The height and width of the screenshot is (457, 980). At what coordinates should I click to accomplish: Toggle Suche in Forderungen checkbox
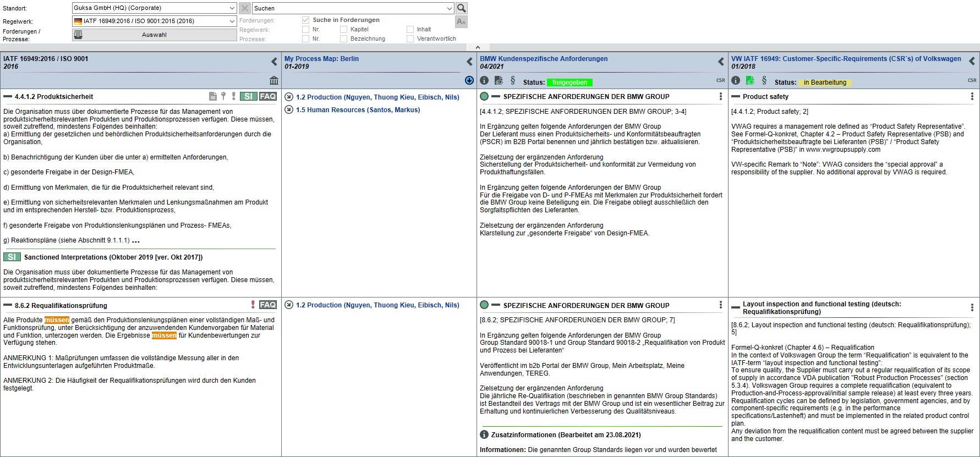coord(305,20)
